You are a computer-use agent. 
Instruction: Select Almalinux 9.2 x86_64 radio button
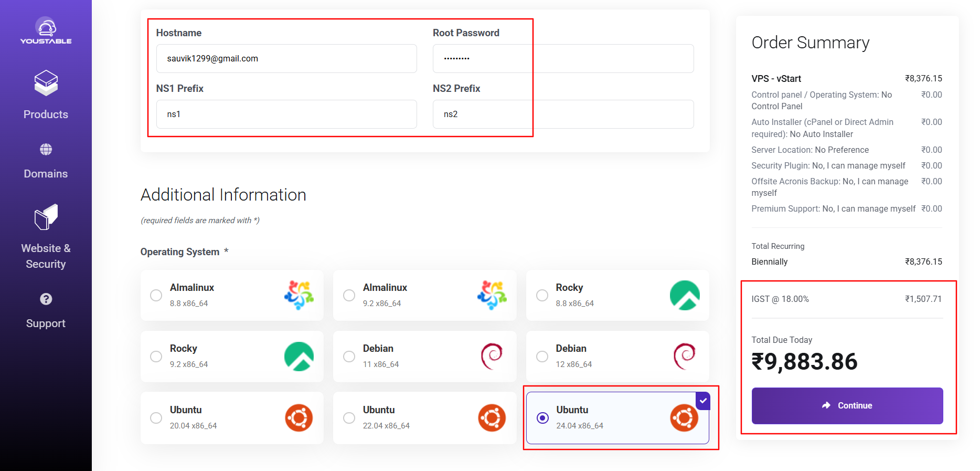point(349,295)
